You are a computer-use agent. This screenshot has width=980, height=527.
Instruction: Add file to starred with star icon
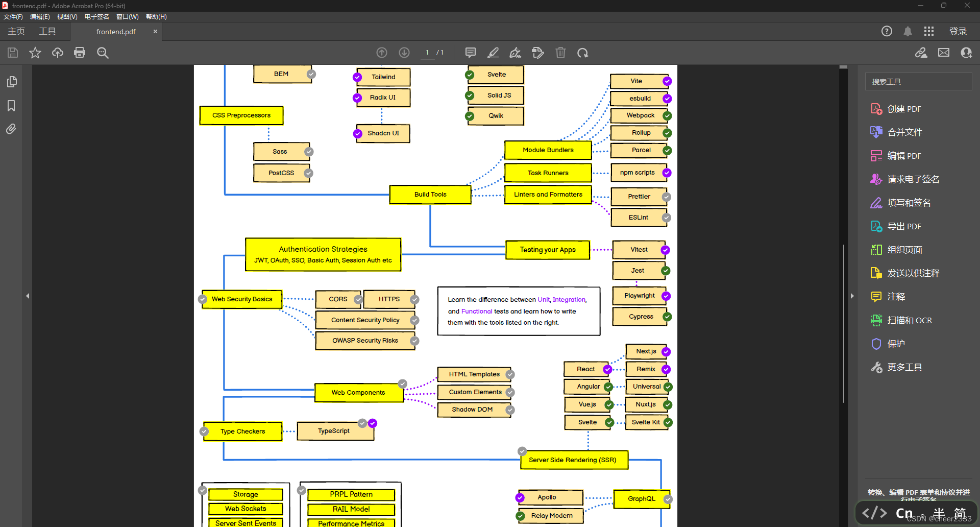(x=35, y=53)
